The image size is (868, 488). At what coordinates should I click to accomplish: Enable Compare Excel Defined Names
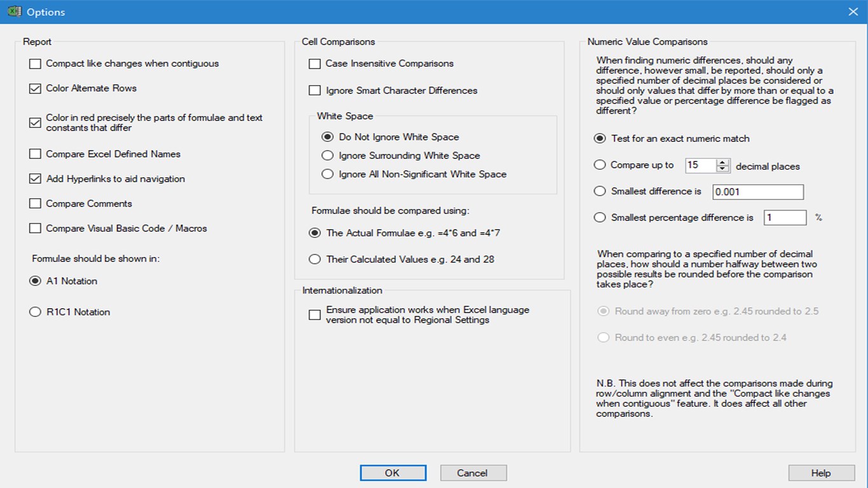coord(36,154)
